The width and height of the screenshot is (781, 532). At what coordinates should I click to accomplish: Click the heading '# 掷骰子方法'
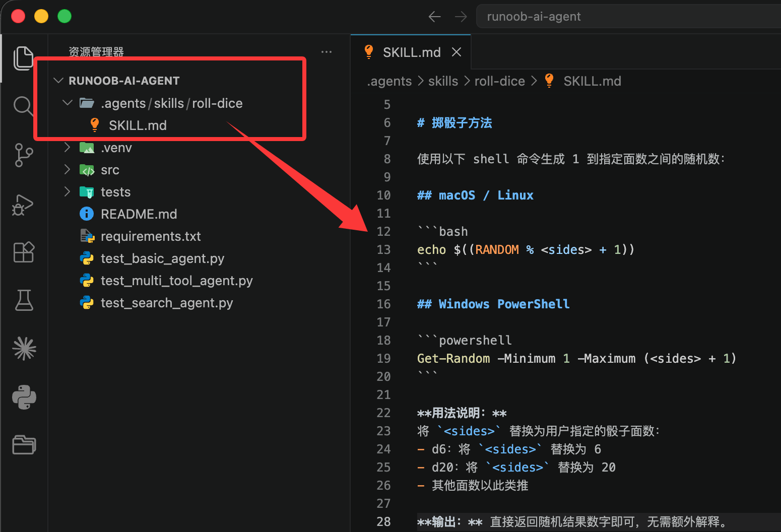click(454, 123)
